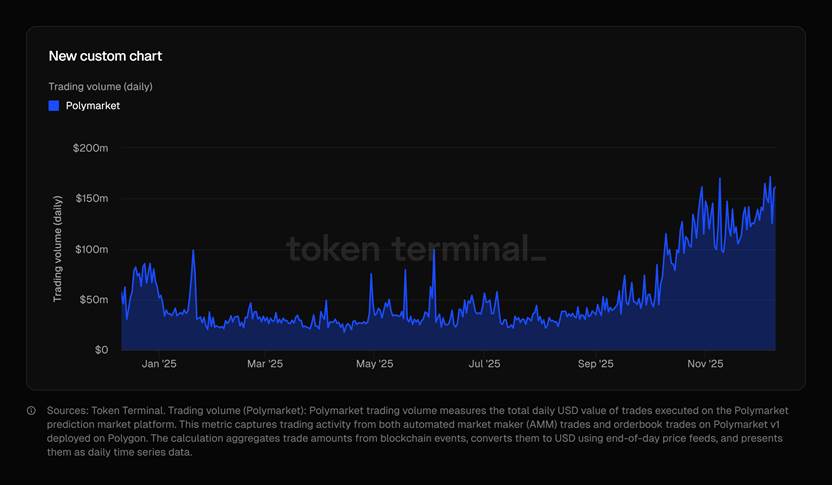832x485 pixels.
Task: Click the token terminal_ watermark logo
Action: pyautogui.click(x=416, y=248)
